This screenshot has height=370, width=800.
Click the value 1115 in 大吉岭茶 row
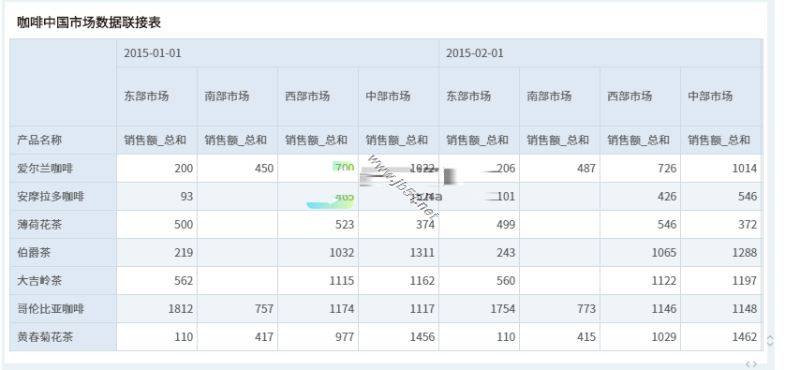342,281
